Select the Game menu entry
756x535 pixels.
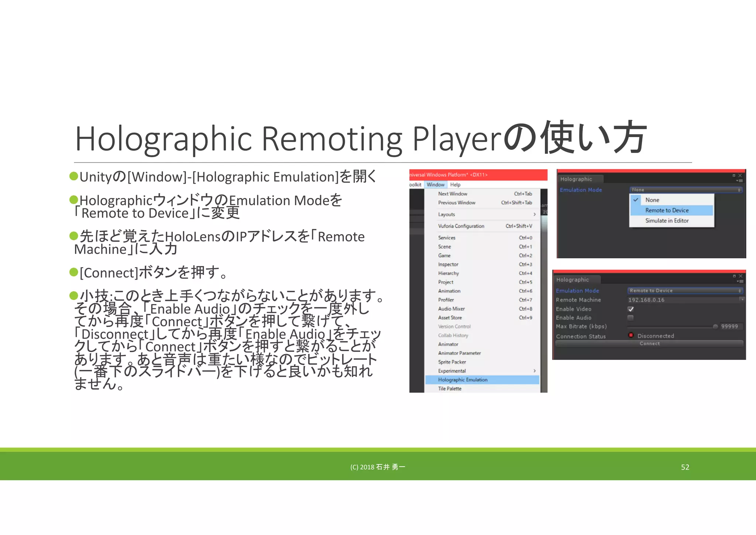pos(482,256)
